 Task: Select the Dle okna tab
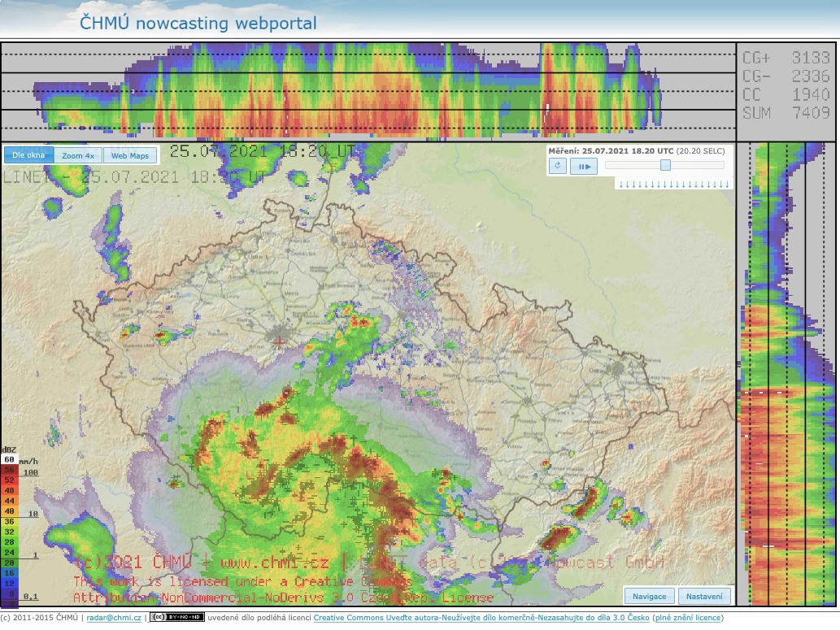pyautogui.click(x=28, y=155)
